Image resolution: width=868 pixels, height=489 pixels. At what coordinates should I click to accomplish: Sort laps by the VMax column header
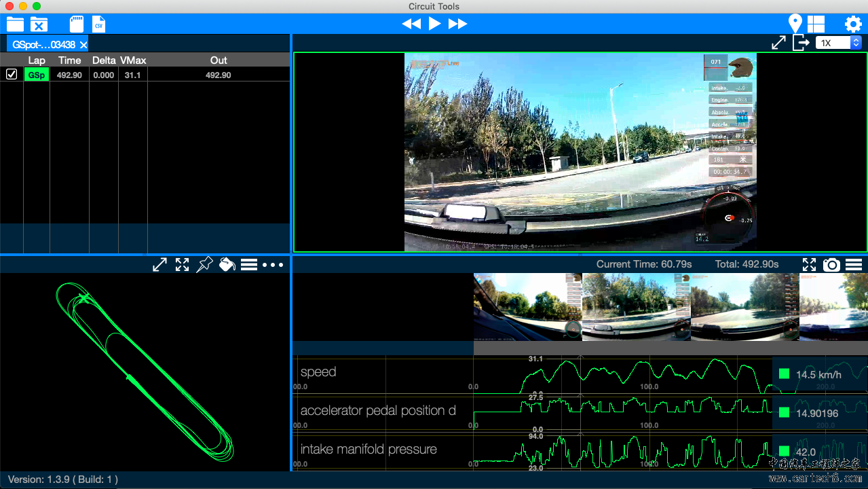(133, 60)
